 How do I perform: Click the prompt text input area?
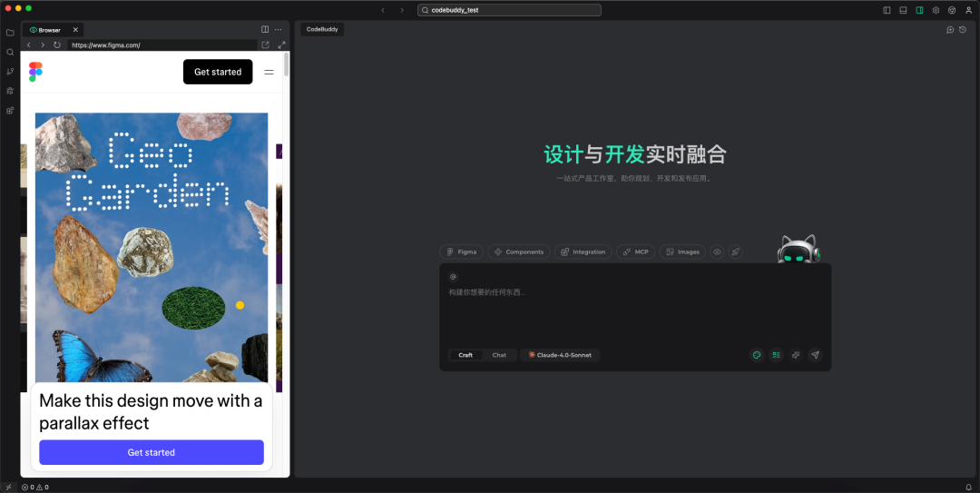coord(635,313)
